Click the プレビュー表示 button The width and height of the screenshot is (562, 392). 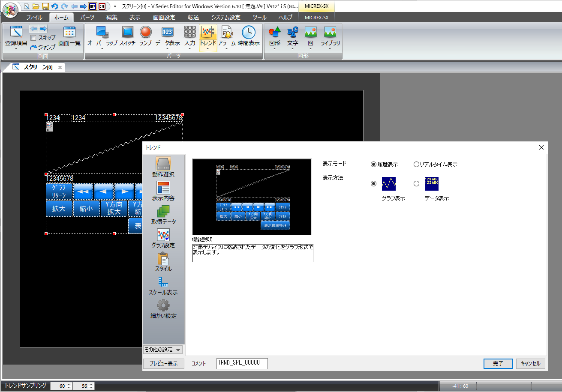click(x=163, y=363)
